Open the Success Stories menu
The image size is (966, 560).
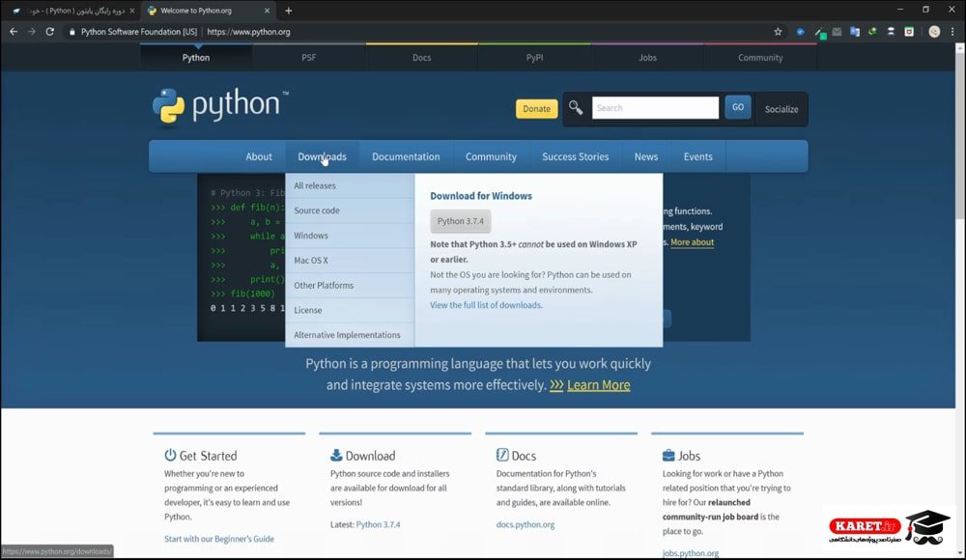tap(576, 156)
